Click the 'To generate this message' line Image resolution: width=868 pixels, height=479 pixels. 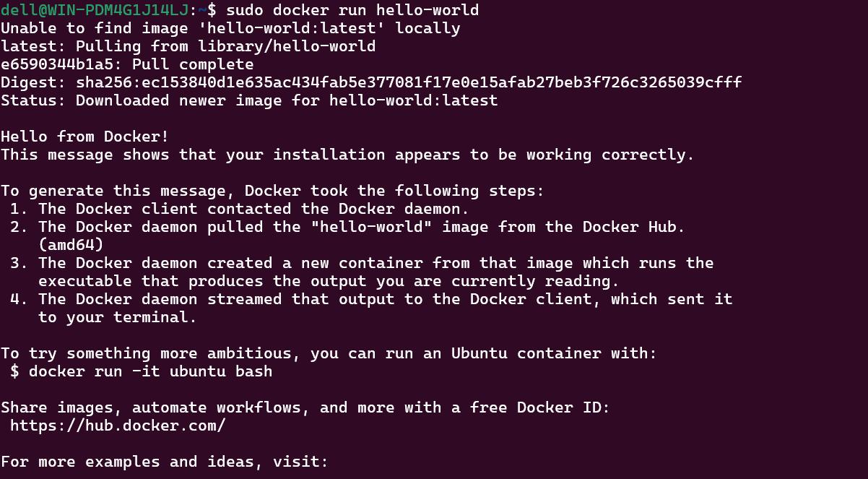coord(272,191)
